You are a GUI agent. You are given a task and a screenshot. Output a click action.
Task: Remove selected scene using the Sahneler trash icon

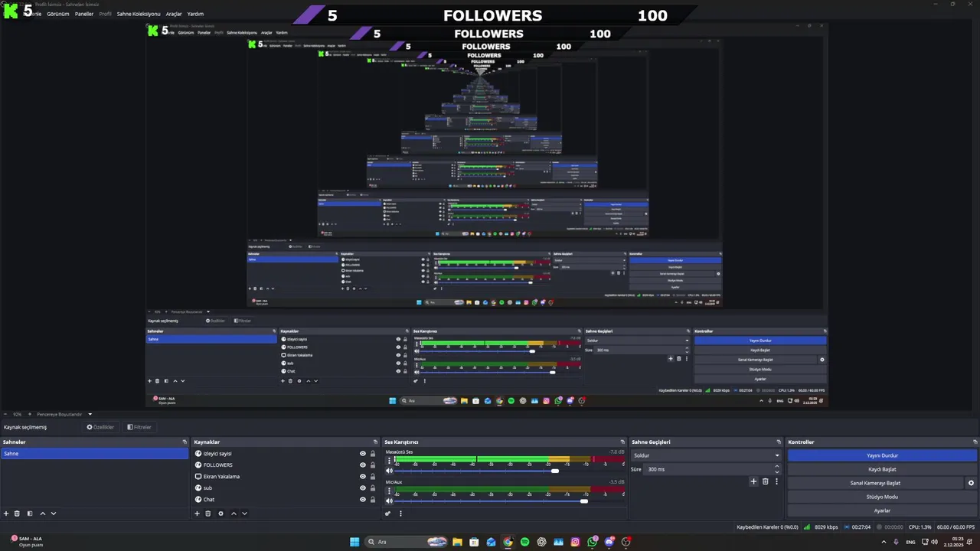coord(17,514)
